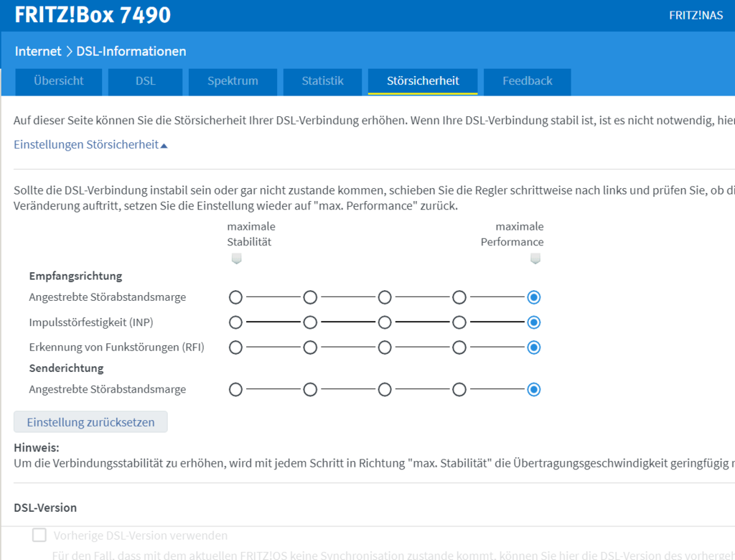Screen dimensions: 735x560
Task: Click the Erkennung von Funkstörungen (RFI) label
Action: pyautogui.click(x=117, y=347)
